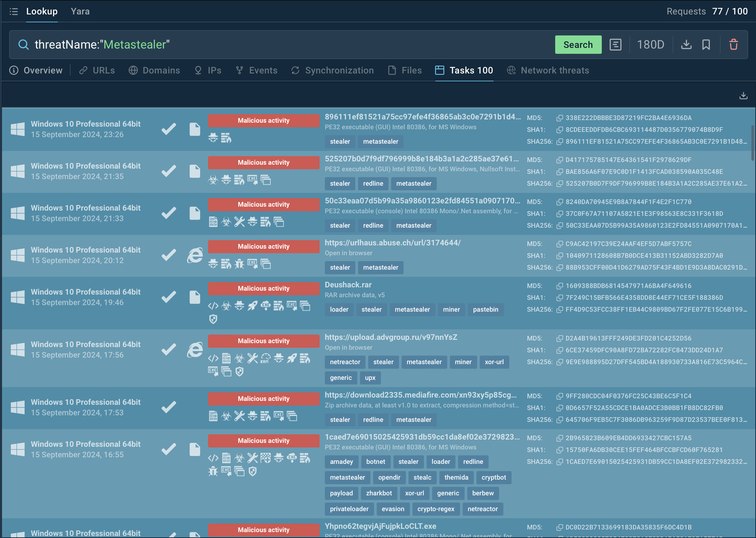This screenshot has height=538, width=756.
Task: Switch to the Lookup tab
Action: (42, 11)
